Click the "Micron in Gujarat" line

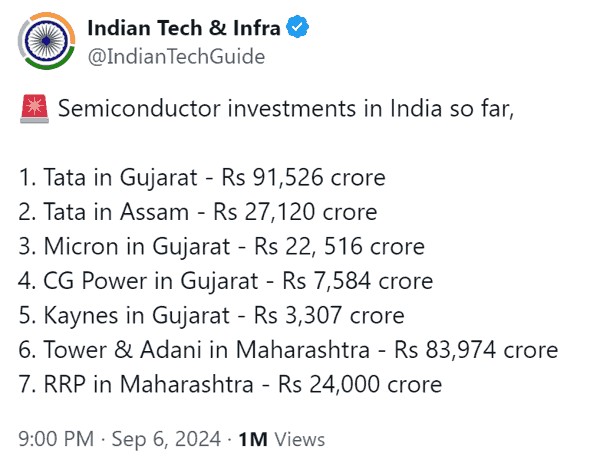click(222, 246)
